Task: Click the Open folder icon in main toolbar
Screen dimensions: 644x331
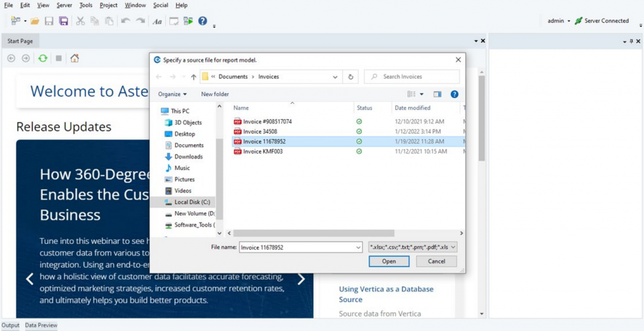Action: [x=35, y=21]
